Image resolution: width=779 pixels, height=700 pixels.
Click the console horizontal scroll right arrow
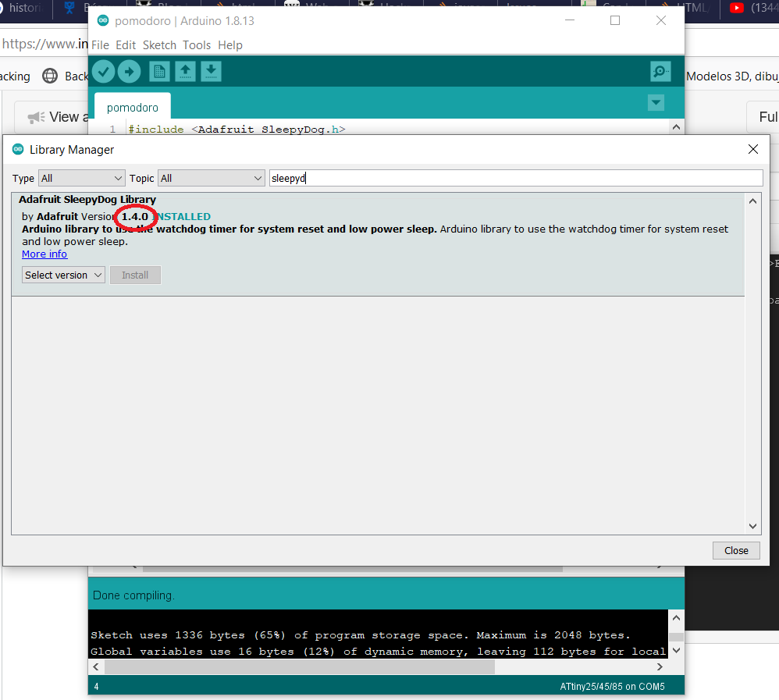(660, 666)
